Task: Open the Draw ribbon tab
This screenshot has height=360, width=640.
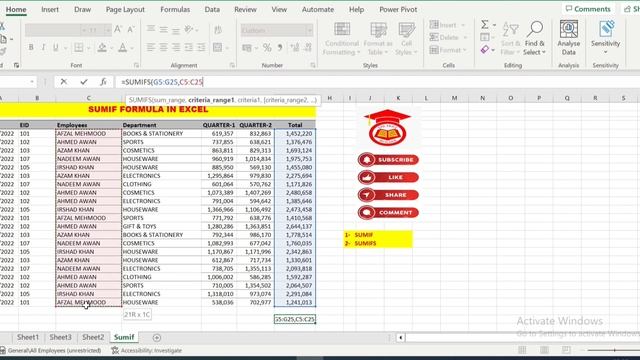Action: click(x=82, y=9)
